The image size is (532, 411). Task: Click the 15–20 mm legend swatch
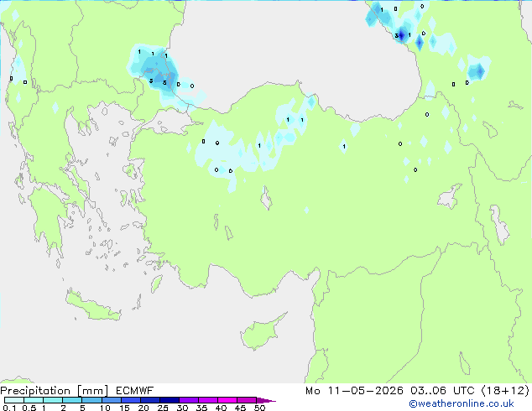click(131, 400)
